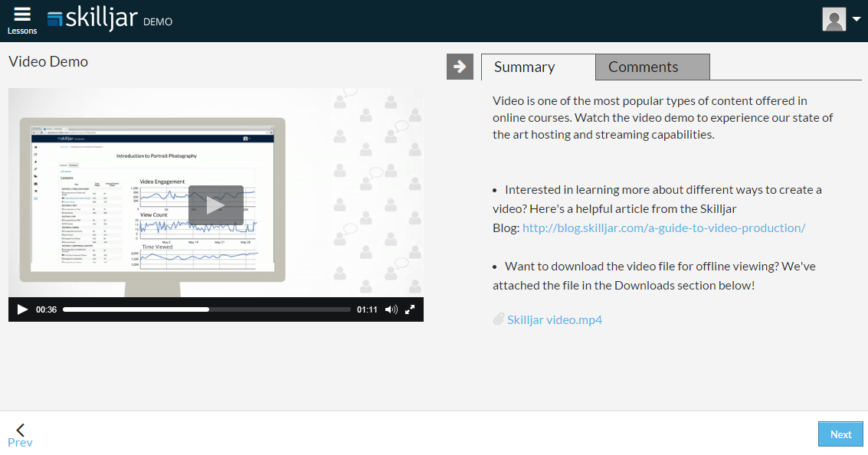Image resolution: width=868 pixels, height=455 pixels.
Task: Toggle fullscreen video mode
Action: click(x=410, y=309)
